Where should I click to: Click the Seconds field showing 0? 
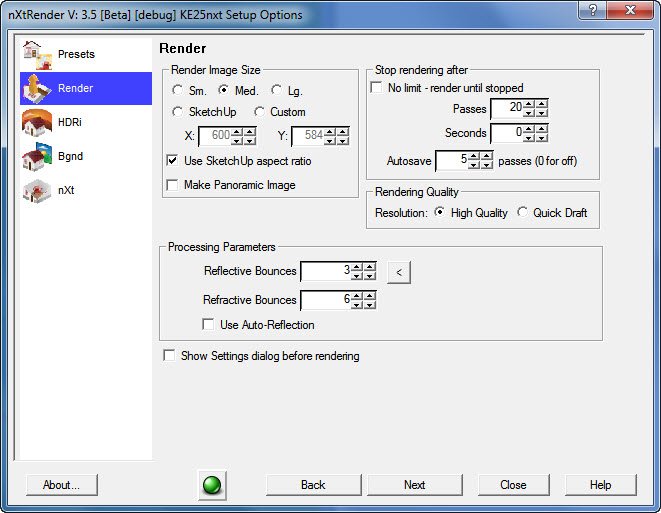507,133
